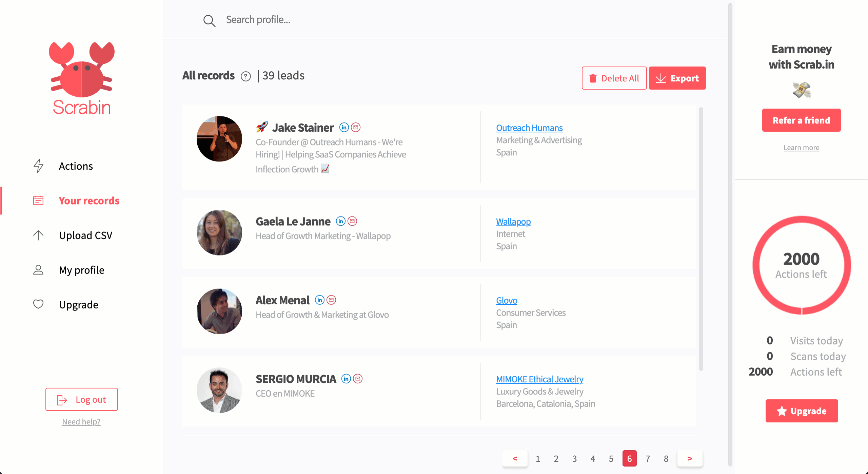Open Gaela Le Janne's LinkedIn icon

341,221
